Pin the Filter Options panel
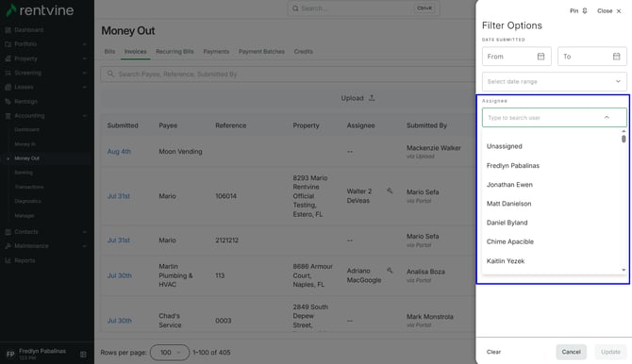This screenshot has height=364, width=632. pyautogui.click(x=578, y=11)
